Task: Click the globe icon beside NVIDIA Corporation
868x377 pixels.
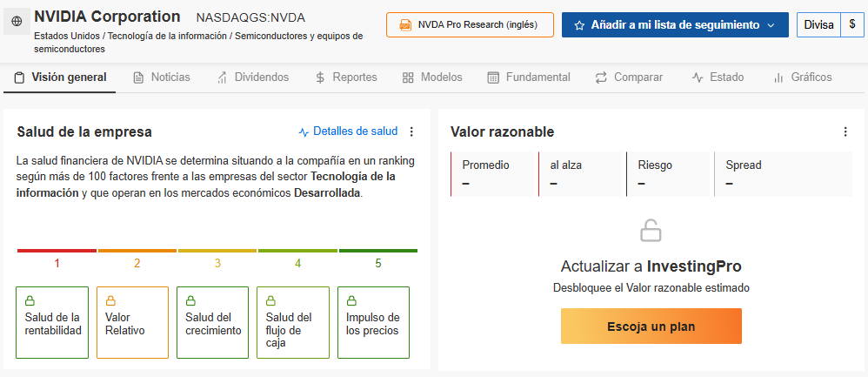Action: [x=17, y=20]
